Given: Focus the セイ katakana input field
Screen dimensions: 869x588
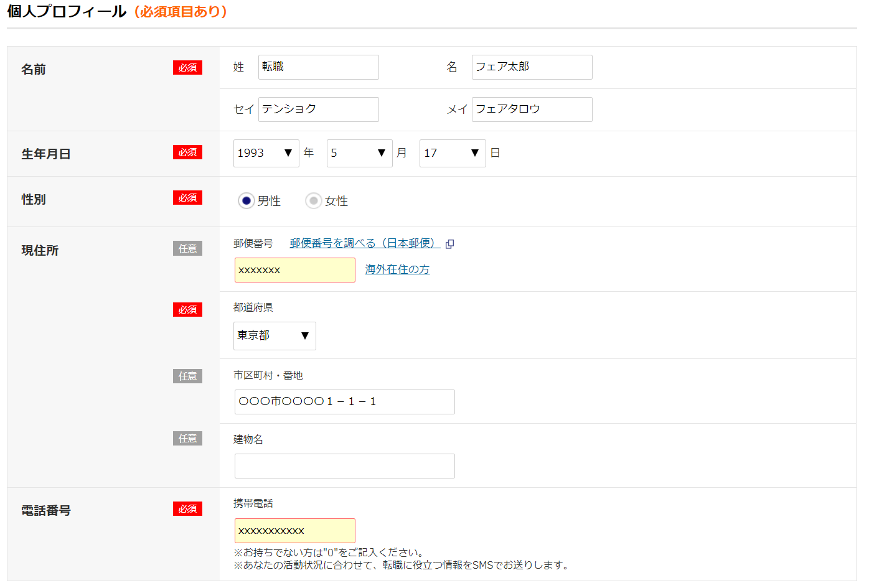Looking at the screenshot, I should point(318,110).
